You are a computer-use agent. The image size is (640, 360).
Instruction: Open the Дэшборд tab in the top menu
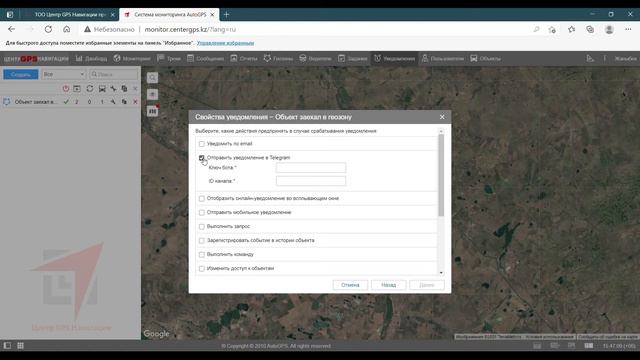(91, 58)
